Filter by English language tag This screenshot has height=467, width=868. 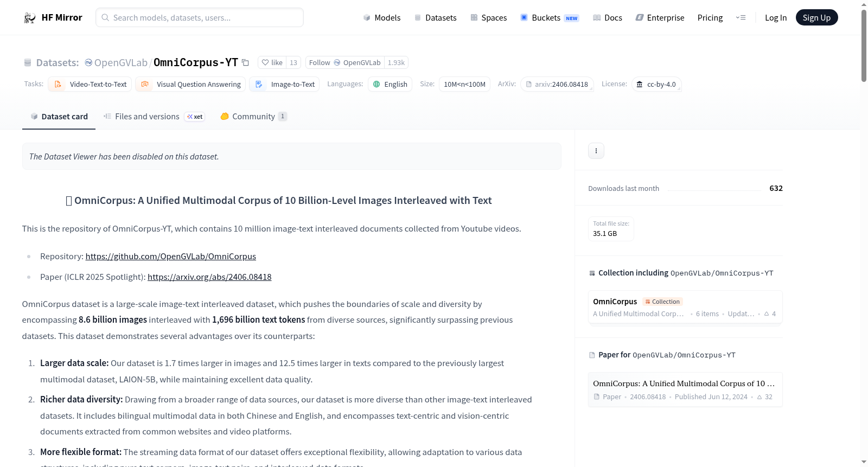[x=390, y=84]
